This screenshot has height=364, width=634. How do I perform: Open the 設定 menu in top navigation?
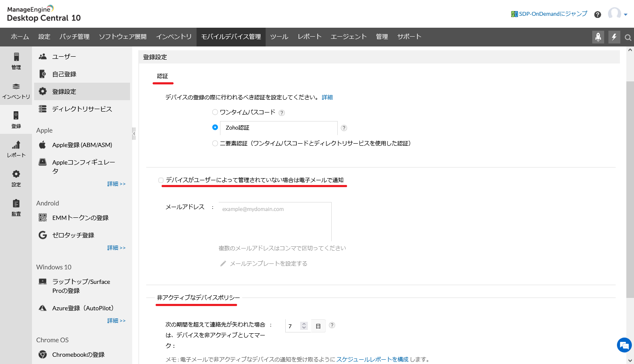(44, 37)
